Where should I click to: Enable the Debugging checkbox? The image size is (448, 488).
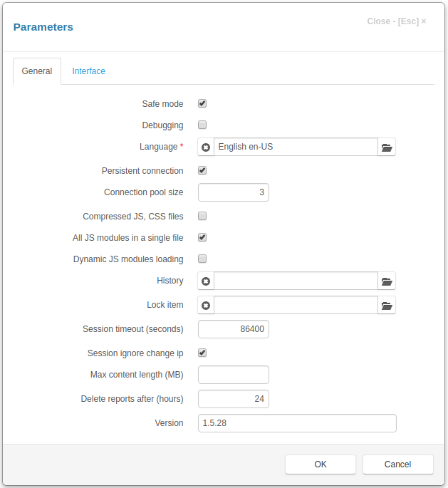coord(202,125)
